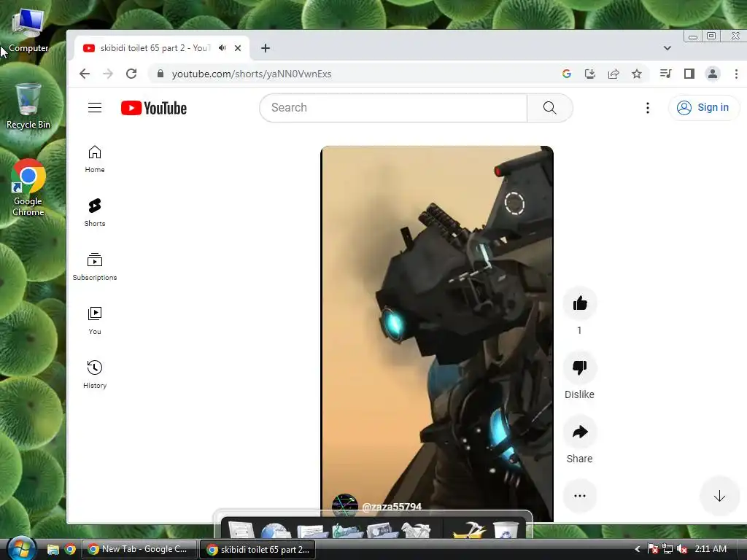Open History in the sidebar
Screen dimensions: 747x560
point(95,375)
